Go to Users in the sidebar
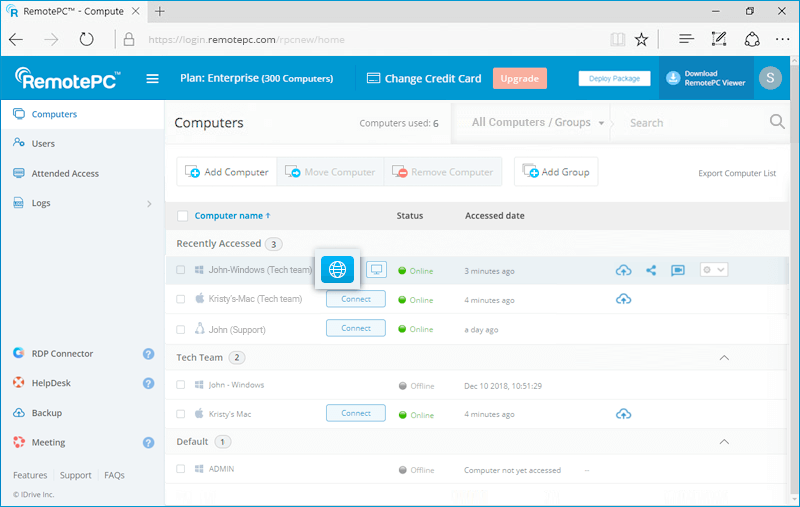The width and height of the screenshot is (800, 507). click(43, 144)
